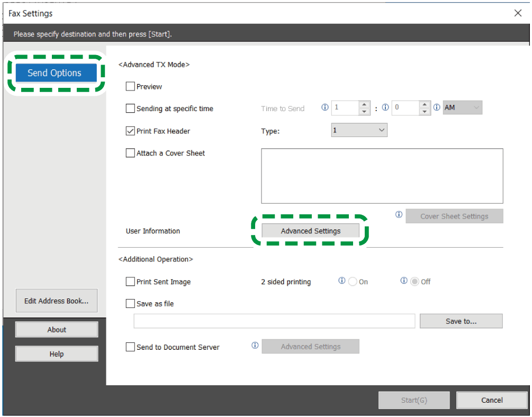Viewport: 532px width, 417px height.
Task: Increase the hour value with up arrow
Action: pos(364,105)
